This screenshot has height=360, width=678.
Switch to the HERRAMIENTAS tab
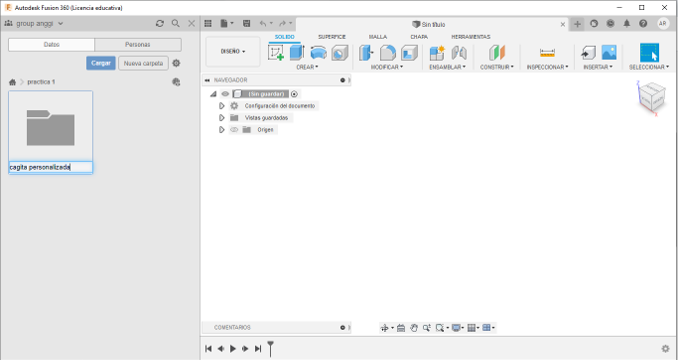point(470,37)
